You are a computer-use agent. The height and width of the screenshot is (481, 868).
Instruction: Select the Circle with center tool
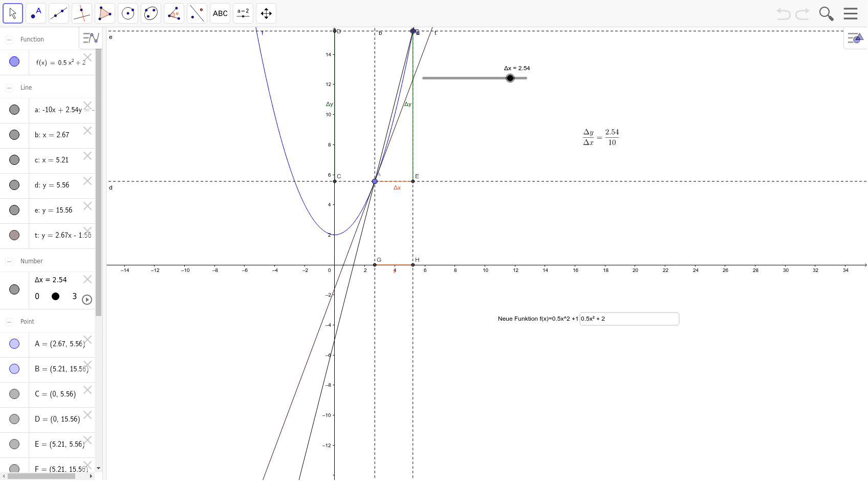pyautogui.click(x=128, y=13)
